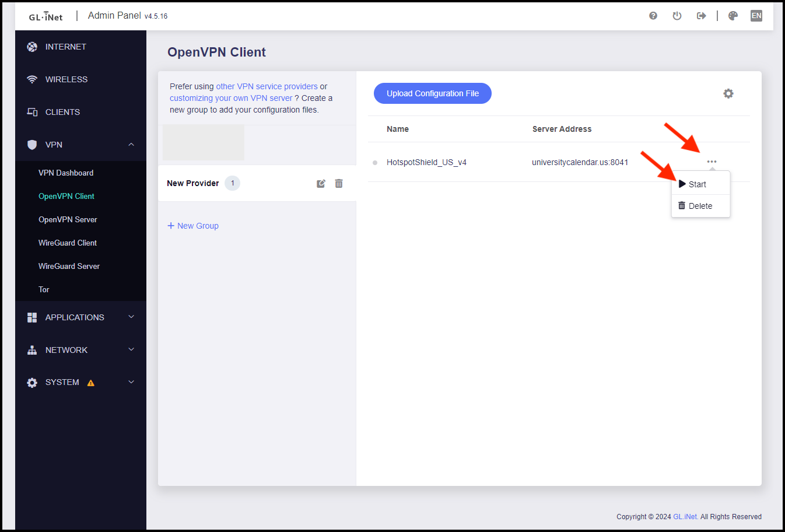Click the VPN shield icon in sidebar
Viewport: 785px width, 532px height.
[x=32, y=145]
